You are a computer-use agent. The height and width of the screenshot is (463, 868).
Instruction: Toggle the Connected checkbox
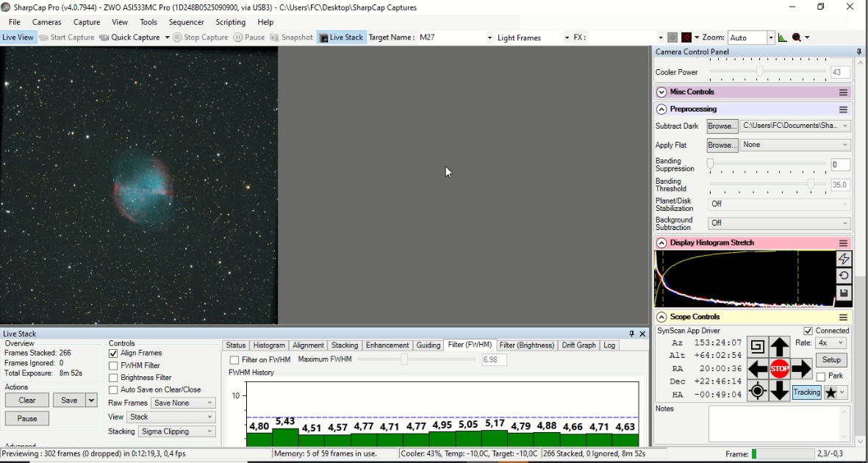point(808,331)
